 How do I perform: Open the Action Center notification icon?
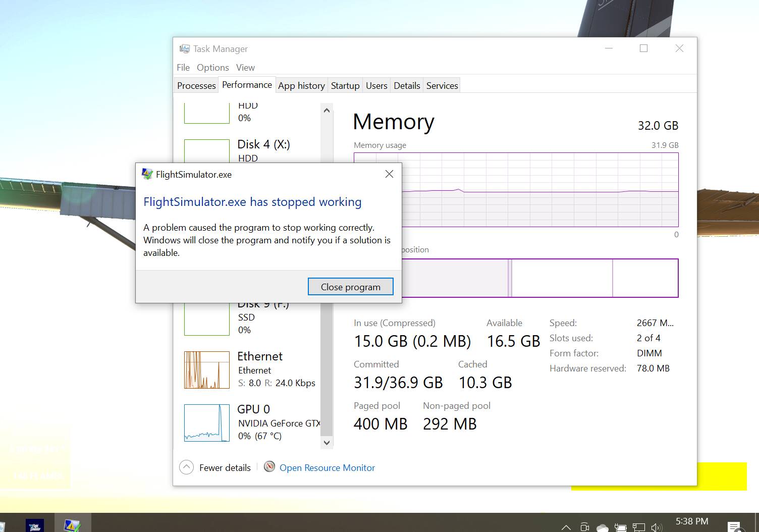pos(734,526)
